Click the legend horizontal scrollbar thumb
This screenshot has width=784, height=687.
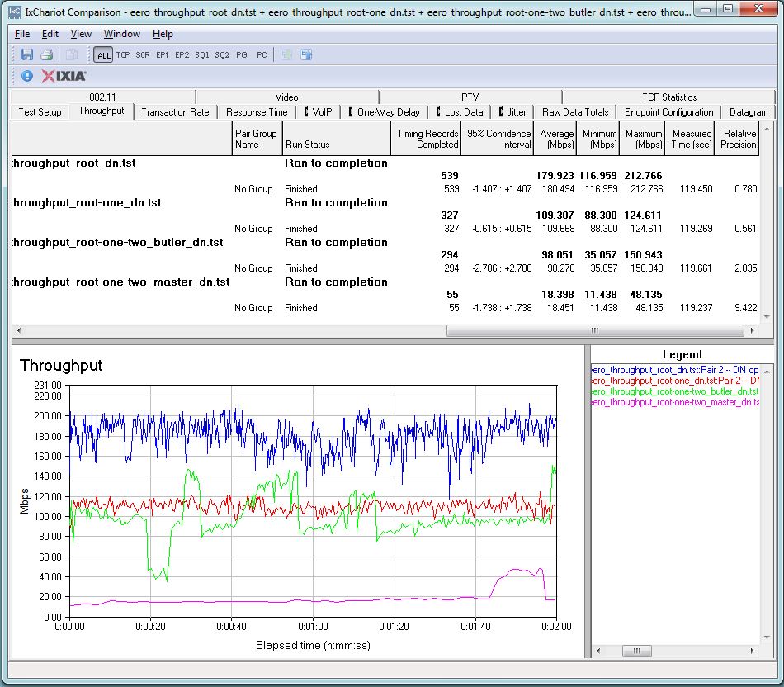pos(636,651)
